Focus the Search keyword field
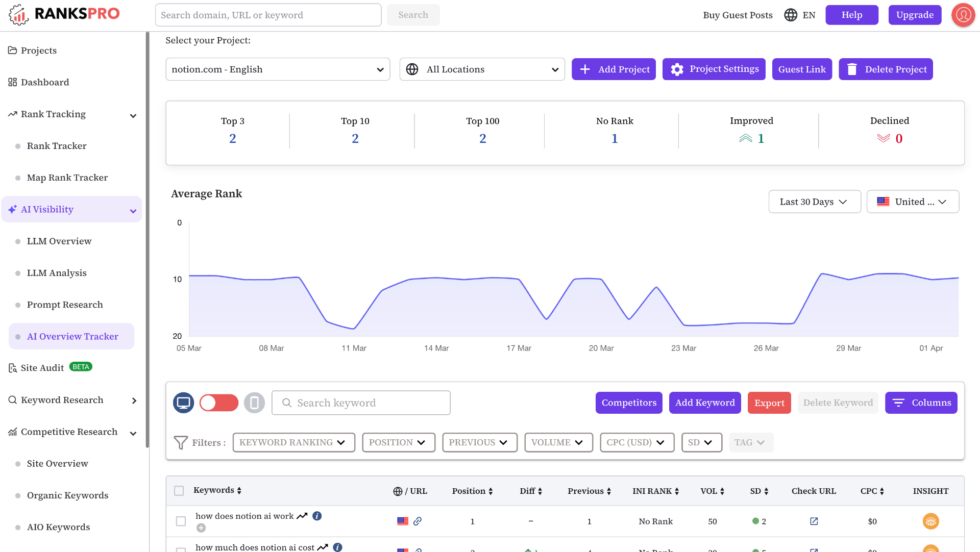Image resolution: width=980 pixels, height=552 pixels. 361,403
